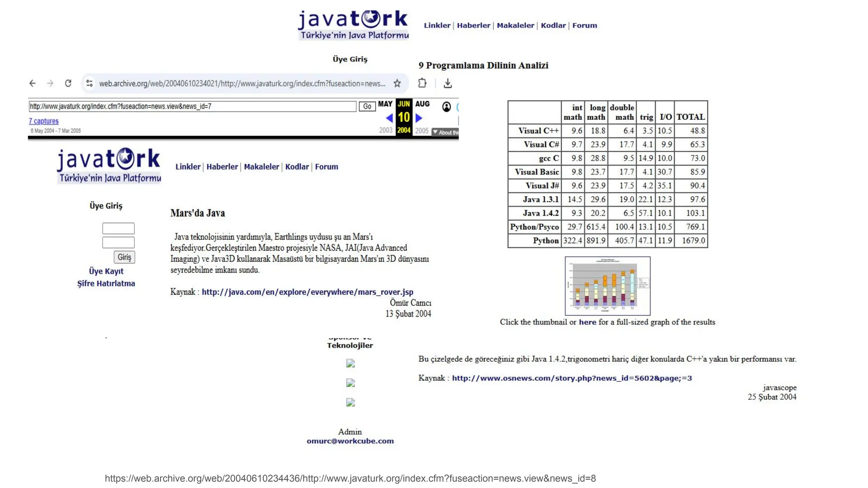Viewport: 868px width, 488px height.
Task: Click the Python TOTAL value 1679.0
Action: point(691,241)
